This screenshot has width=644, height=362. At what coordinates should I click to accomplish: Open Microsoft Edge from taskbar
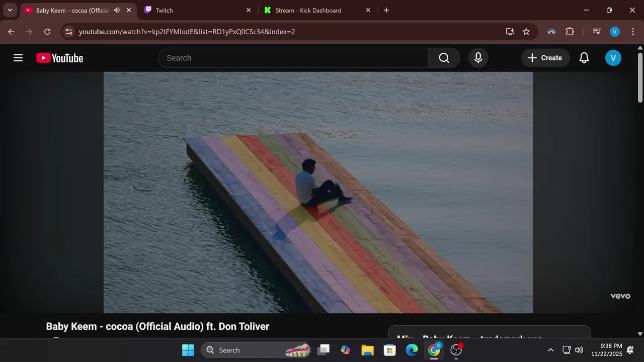[x=412, y=350]
